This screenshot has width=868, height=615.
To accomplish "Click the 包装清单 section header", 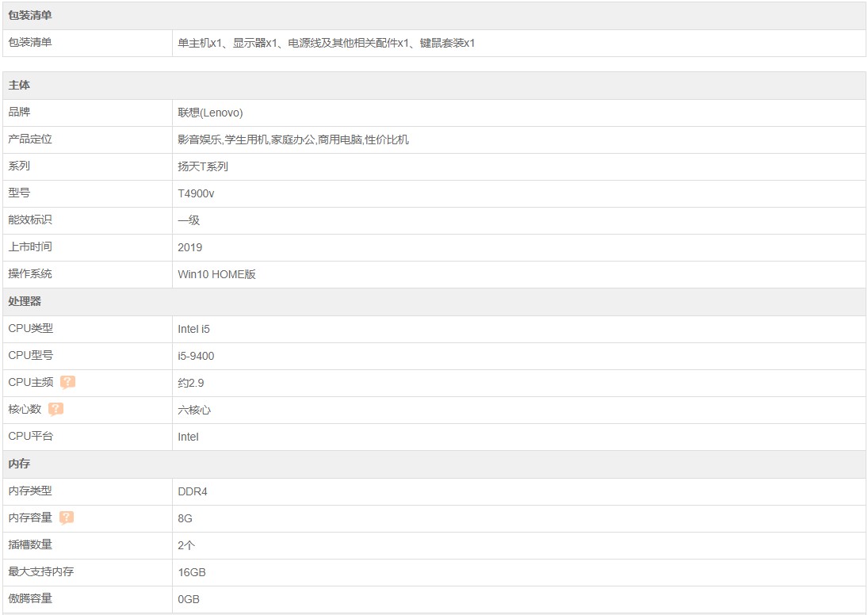I will click(x=30, y=16).
